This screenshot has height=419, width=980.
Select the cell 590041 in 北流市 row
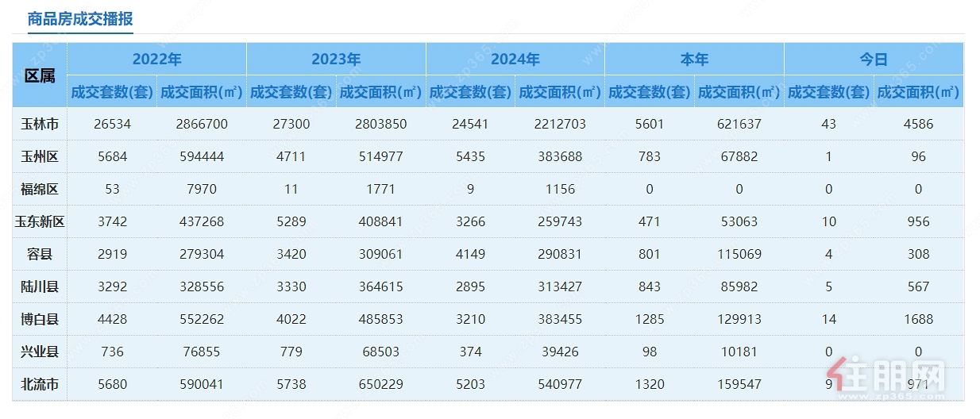click(202, 384)
